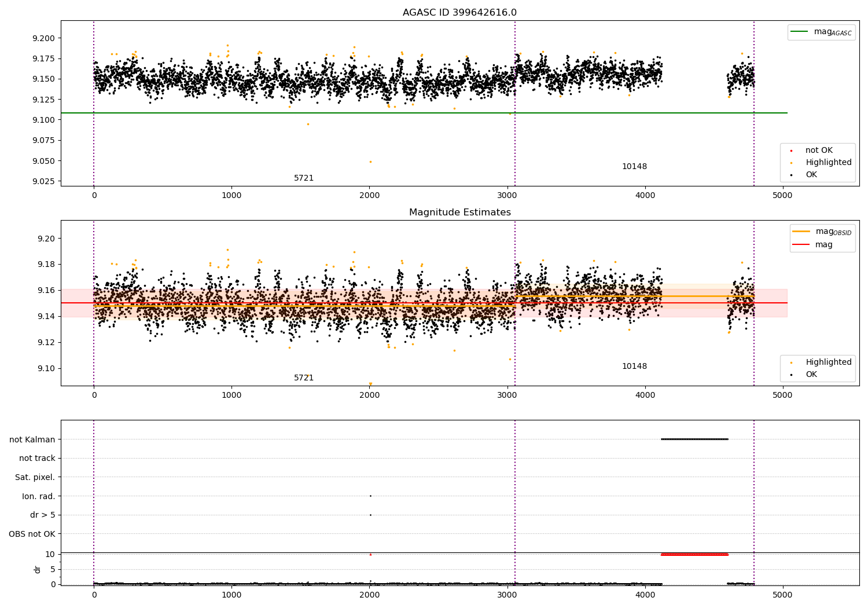Click 'OK' entry in Magnitude Estimates legend
This screenshot has height=608, width=868.
click(811, 375)
